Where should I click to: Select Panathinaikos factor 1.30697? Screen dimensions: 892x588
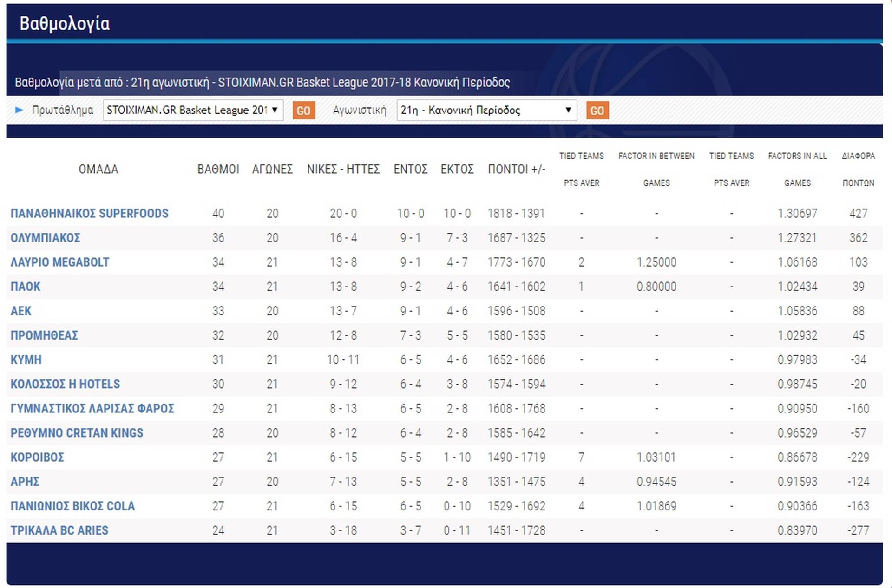[798, 214]
